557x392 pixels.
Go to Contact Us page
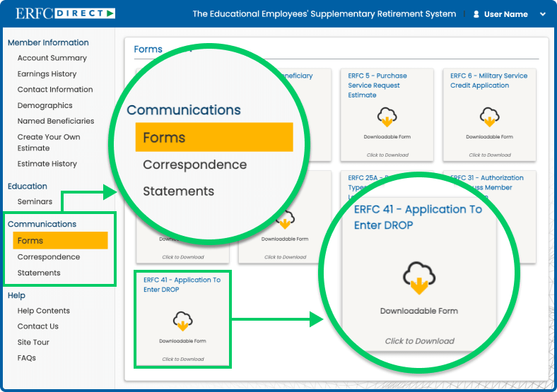tap(37, 326)
